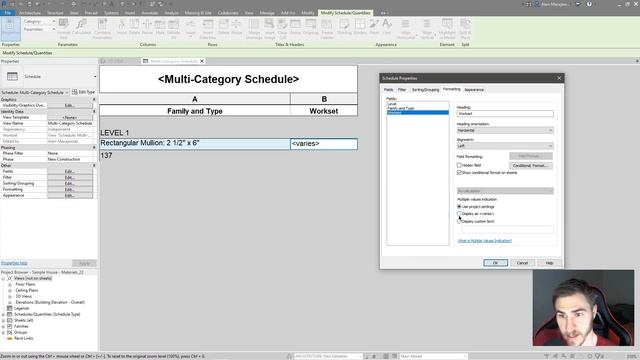Viewport: 640px width, 360px height.
Task: Click into the Heading text field
Action: point(505,113)
